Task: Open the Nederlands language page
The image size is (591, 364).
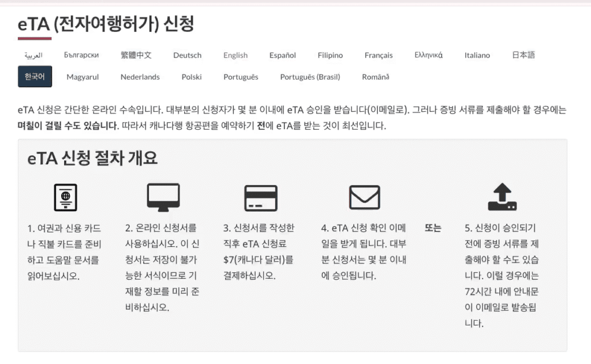Action: 140,77
